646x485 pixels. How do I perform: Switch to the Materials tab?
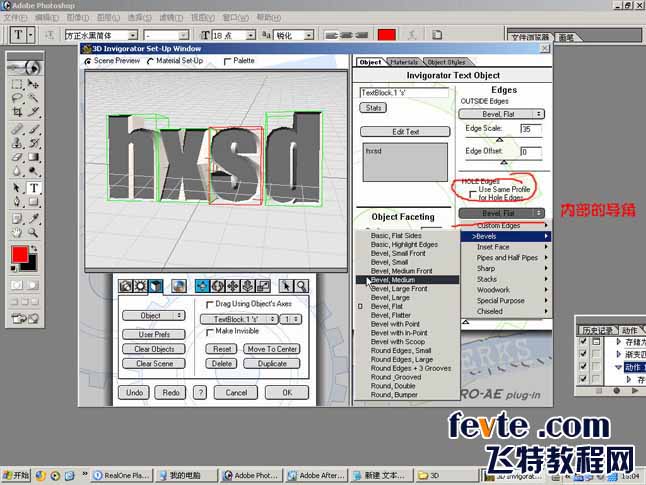(404, 62)
